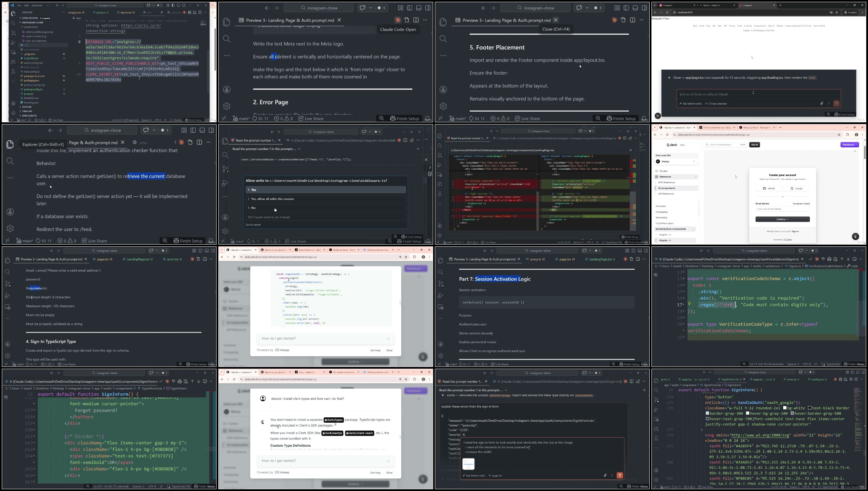Toggle bottom panel in 'Close (Ctrl+F4)' tooltip window

click(635, 8)
